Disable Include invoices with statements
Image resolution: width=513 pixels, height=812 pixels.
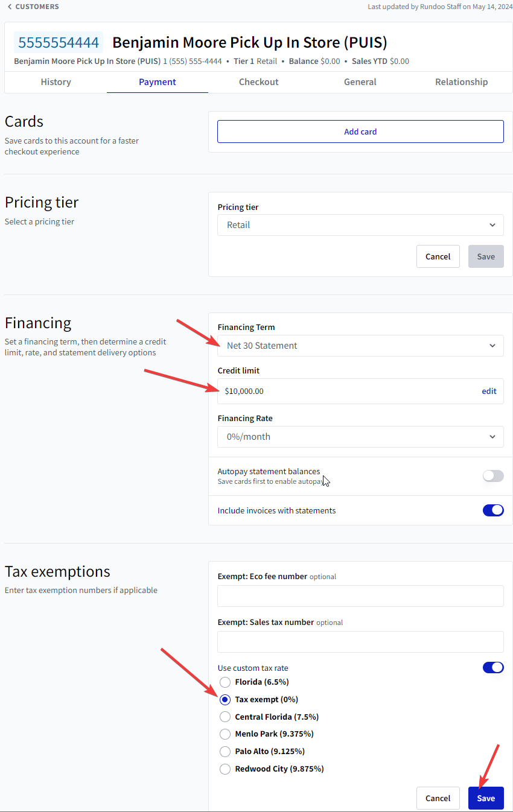point(493,510)
